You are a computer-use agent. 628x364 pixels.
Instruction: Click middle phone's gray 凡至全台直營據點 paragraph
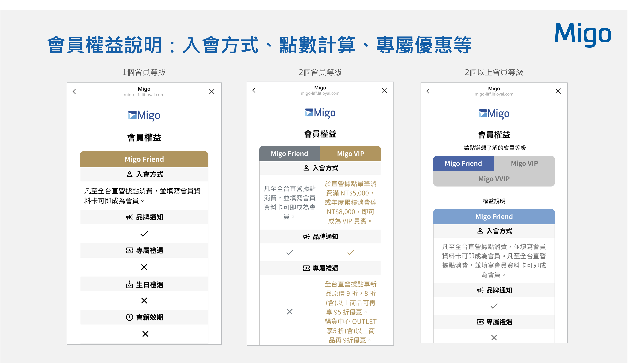pos(290,202)
